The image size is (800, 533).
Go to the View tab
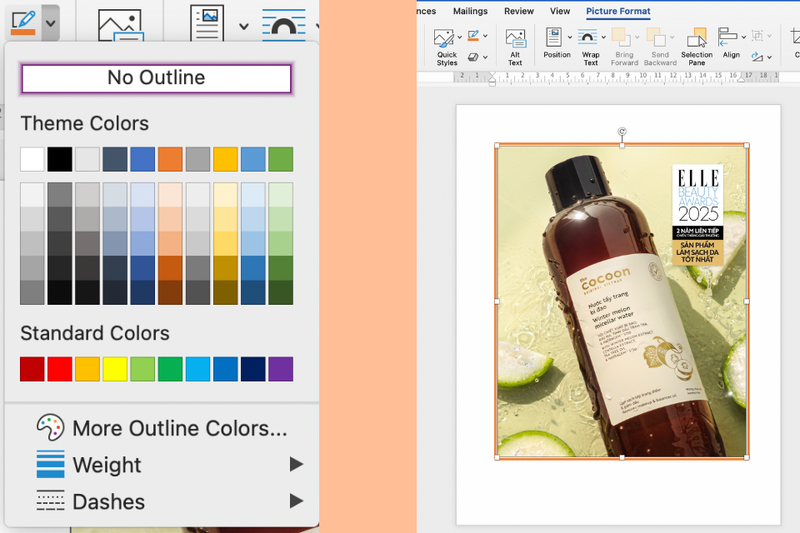click(x=560, y=11)
